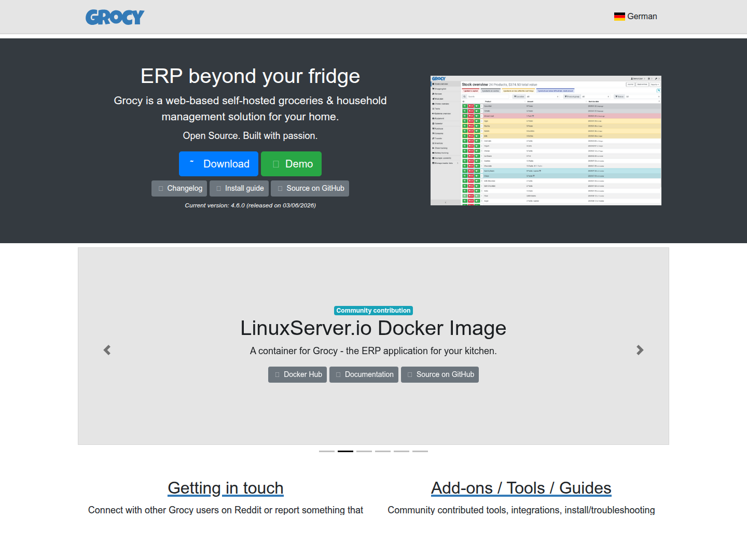Go to previous carousel slide arrow
This screenshot has height=560, width=747.
tap(107, 350)
